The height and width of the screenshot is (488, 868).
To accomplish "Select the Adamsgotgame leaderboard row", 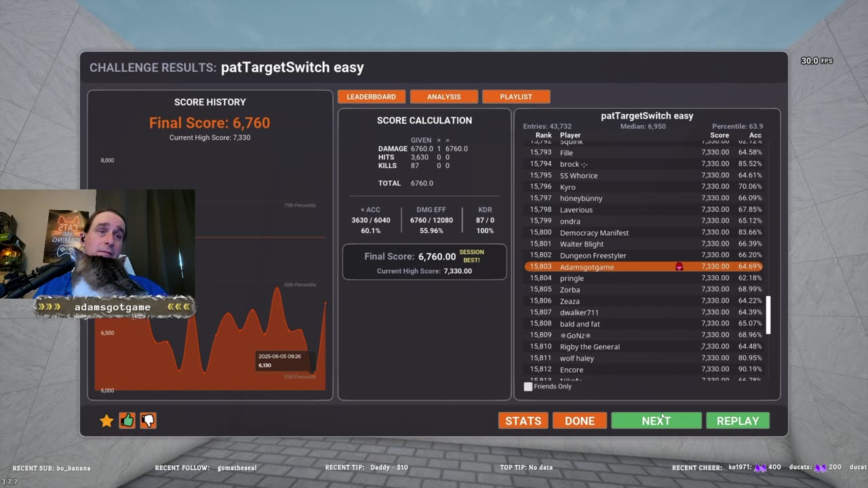I will click(x=644, y=267).
